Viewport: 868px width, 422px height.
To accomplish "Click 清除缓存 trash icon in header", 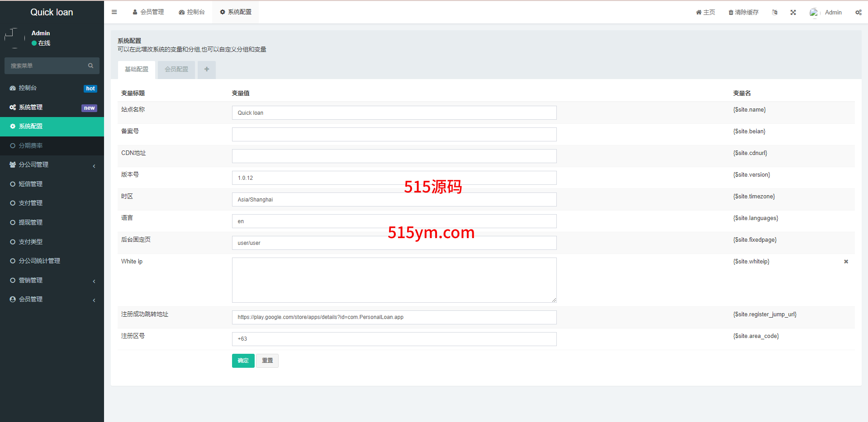I will (x=730, y=13).
